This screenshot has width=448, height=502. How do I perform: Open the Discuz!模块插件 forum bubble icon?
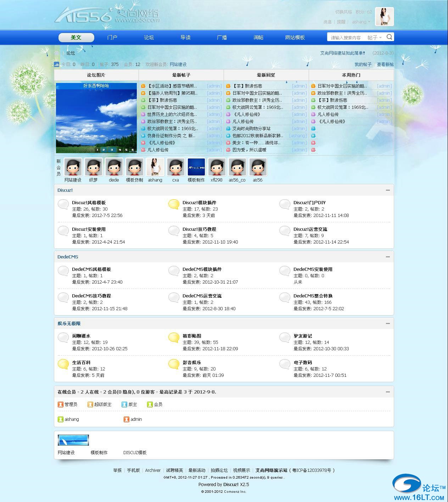pyautogui.click(x=174, y=205)
